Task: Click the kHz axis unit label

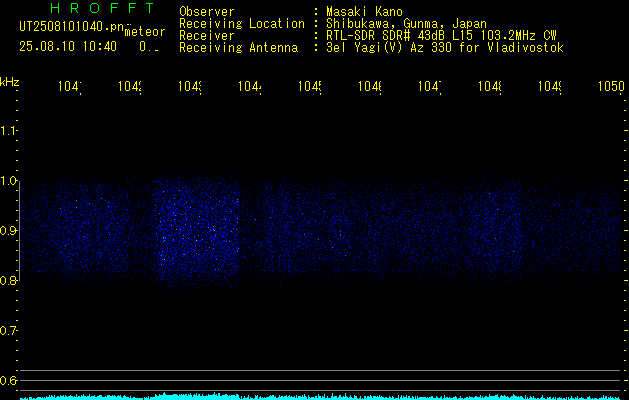Action: point(10,82)
